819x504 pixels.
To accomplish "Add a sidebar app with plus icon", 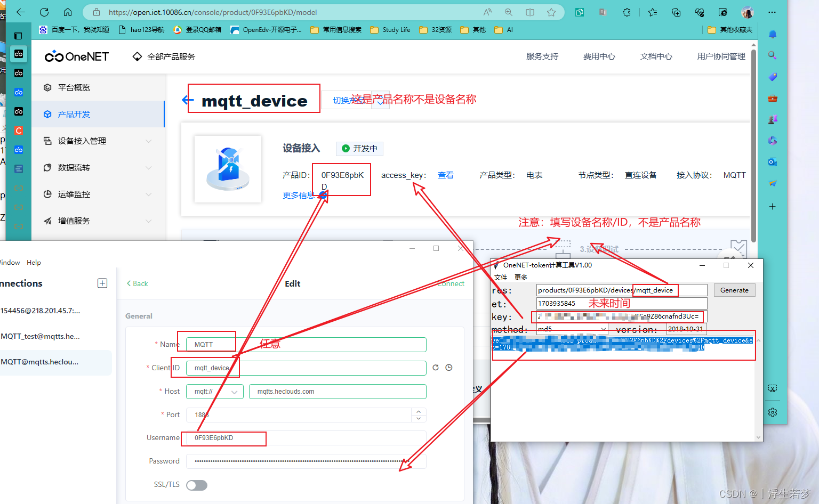I will (772, 206).
